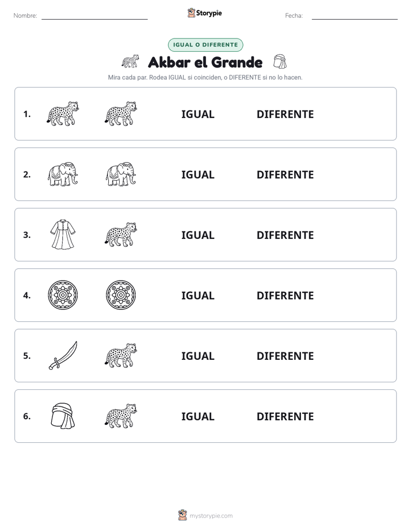Click the second leopard in row 1
This screenshot has height=532, width=411.
pos(121,113)
